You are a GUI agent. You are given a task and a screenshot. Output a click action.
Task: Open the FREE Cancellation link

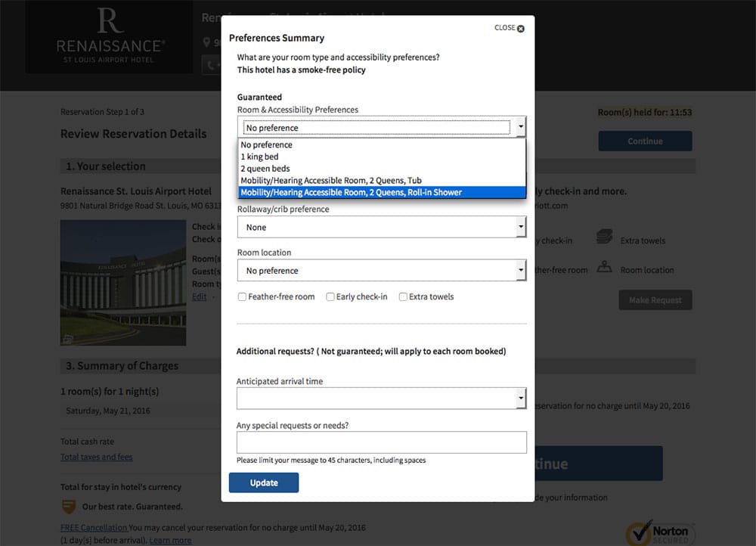click(93, 527)
